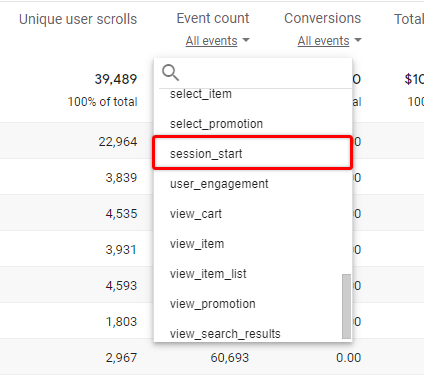
Task: Click the Conversions column header
Action: click(322, 18)
